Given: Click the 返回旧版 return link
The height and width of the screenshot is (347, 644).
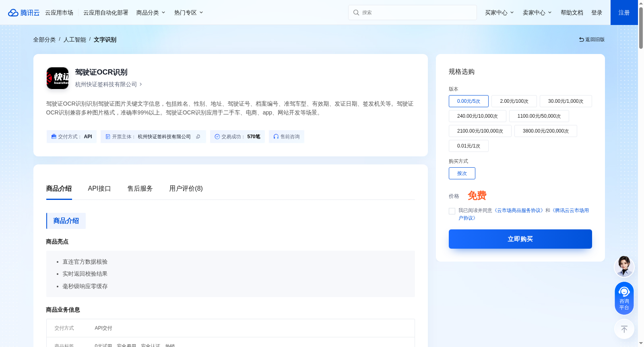Looking at the screenshot, I should click(592, 39).
